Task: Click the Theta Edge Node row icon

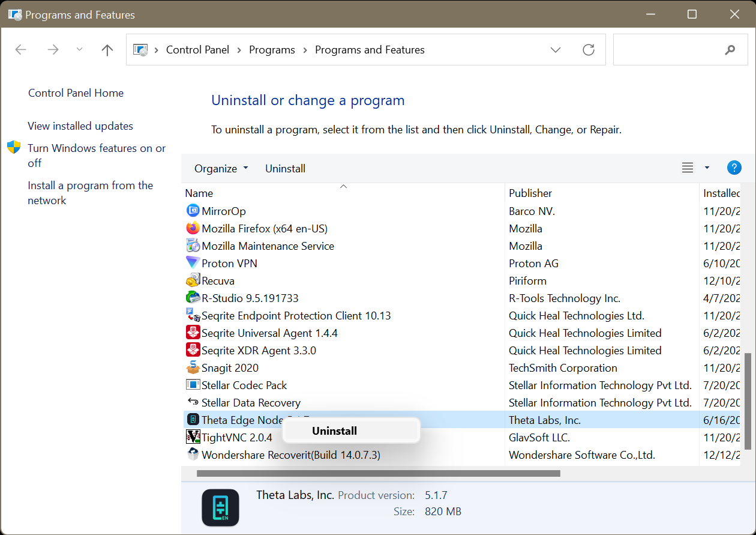Action: [193, 420]
